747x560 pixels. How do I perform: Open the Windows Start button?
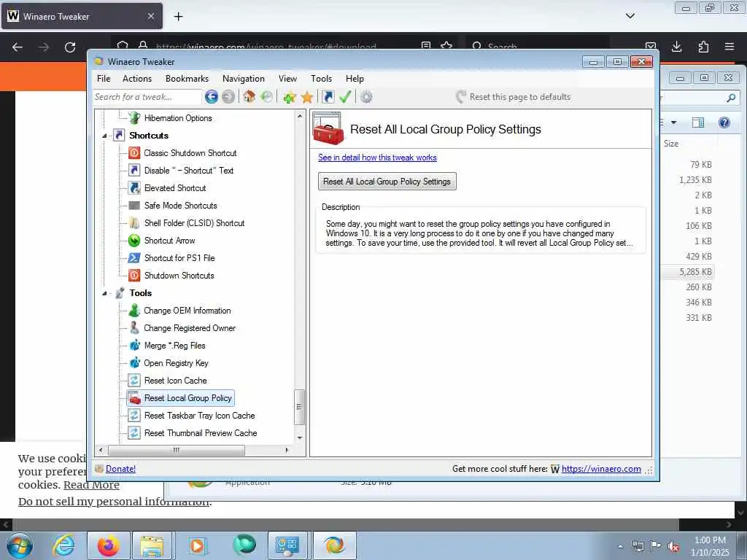pyautogui.click(x=19, y=545)
